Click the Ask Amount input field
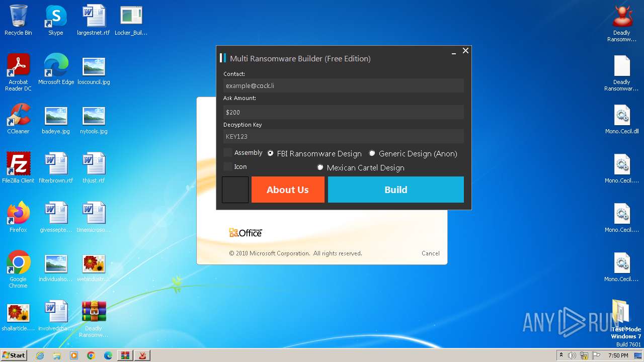The height and width of the screenshot is (362, 644). 344,112
